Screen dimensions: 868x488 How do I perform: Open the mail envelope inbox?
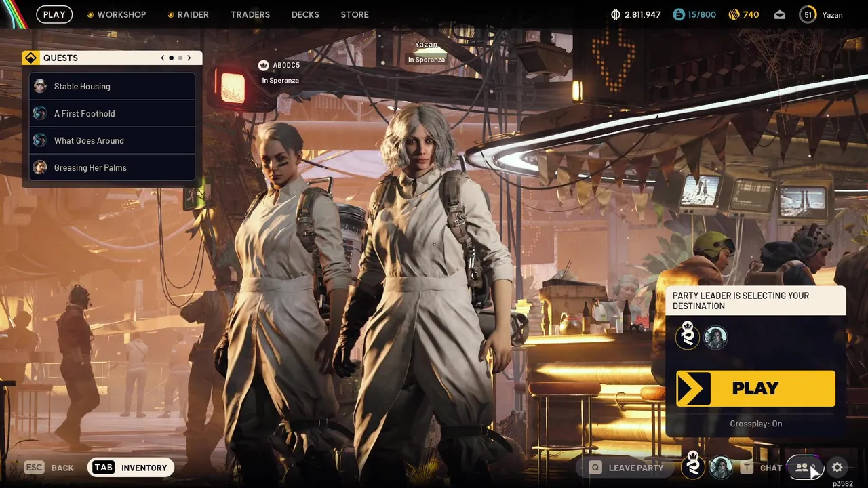click(x=780, y=14)
